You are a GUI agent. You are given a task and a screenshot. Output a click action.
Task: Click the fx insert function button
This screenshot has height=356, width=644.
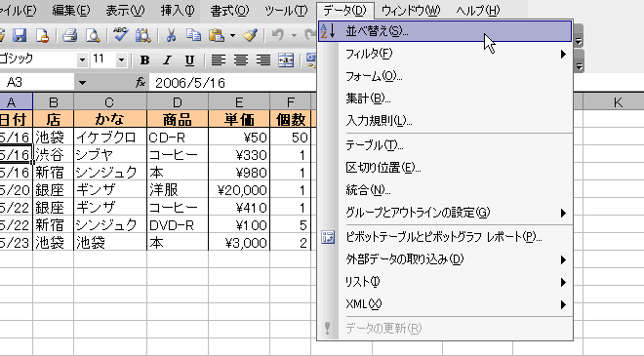(141, 83)
